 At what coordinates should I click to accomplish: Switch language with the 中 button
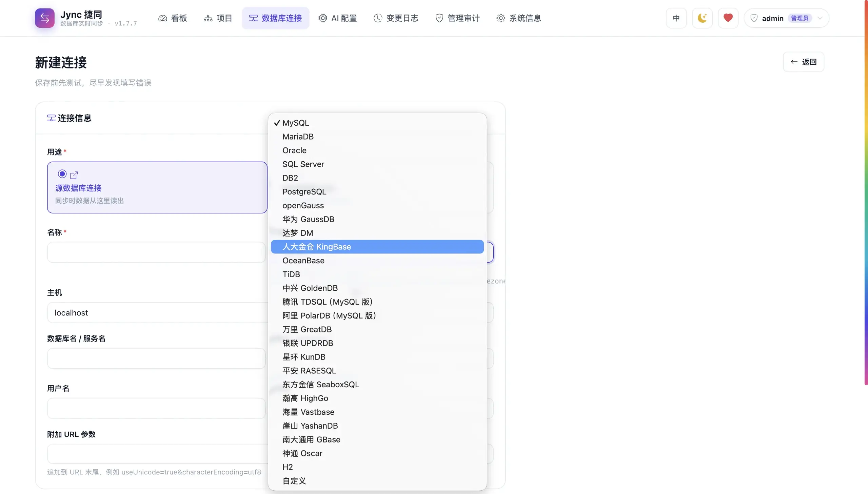[676, 18]
